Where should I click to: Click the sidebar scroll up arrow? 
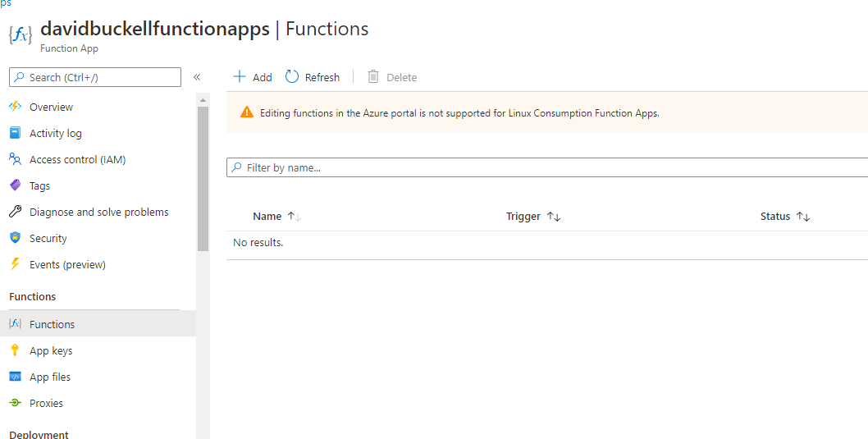(203, 100)
